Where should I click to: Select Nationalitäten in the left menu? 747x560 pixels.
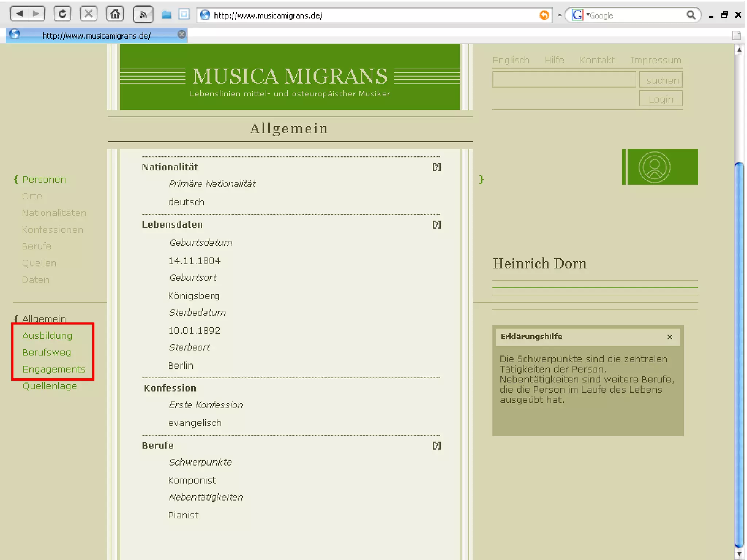click(x=54, y=213)
